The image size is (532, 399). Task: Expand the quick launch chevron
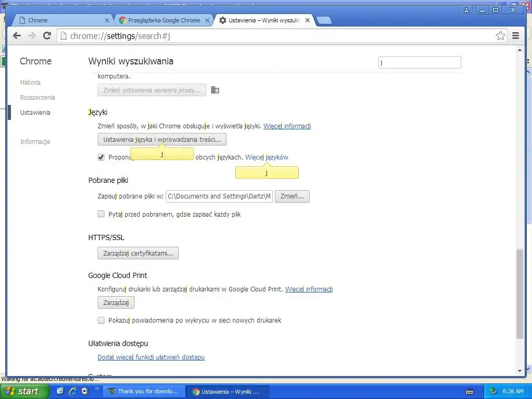pos(96,389)
